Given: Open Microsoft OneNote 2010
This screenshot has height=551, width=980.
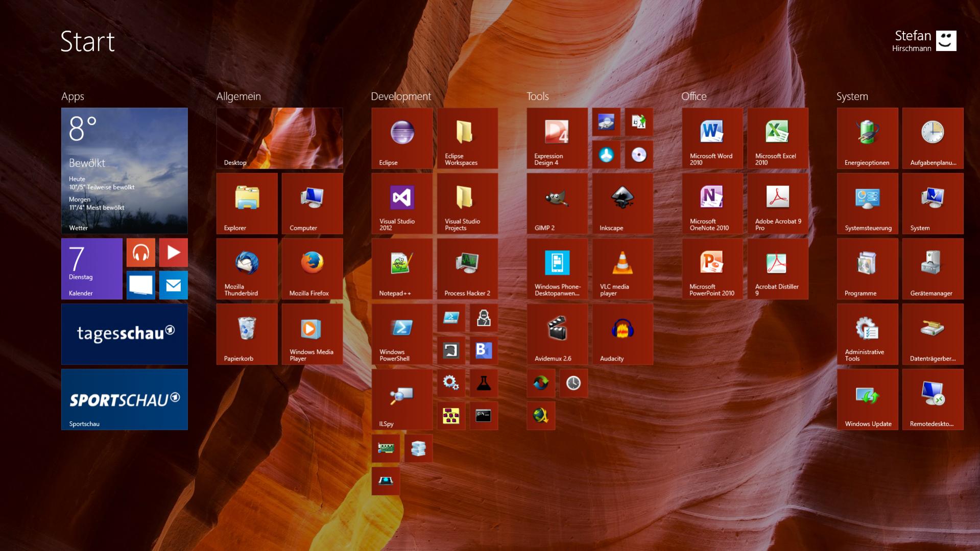Looking at the screenshot, I should point(712,203).
